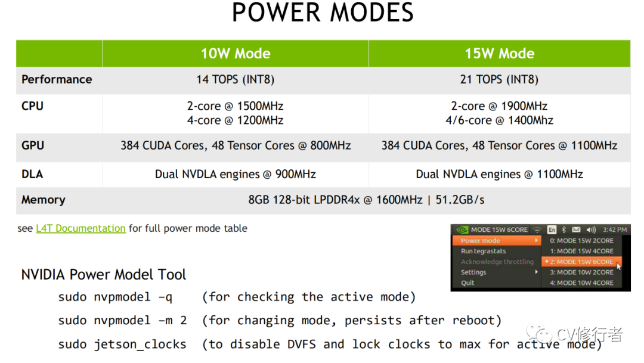Click the sudo nvpmodel -q command
Viewport: 644px width, 363px height.
tap(116, 297)
